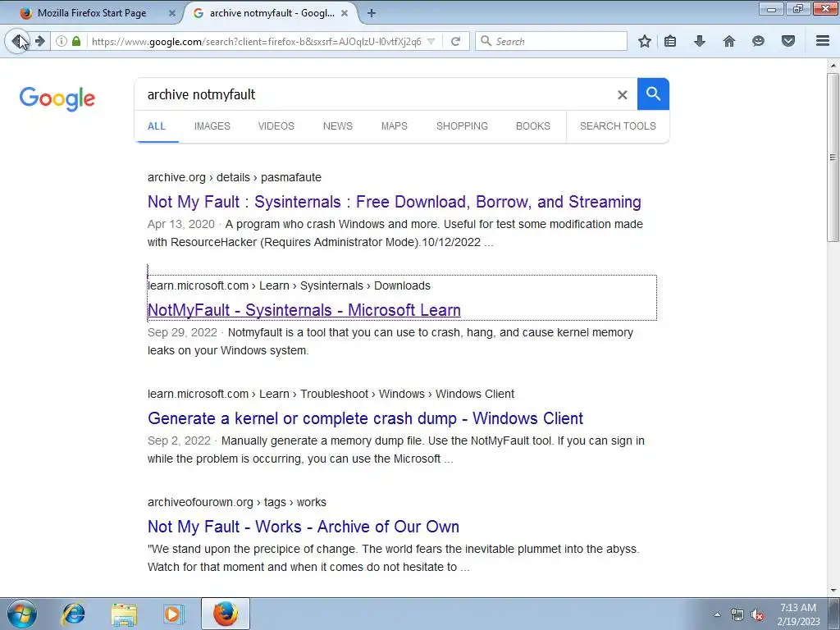Open Windows Media Player from taskbar
This screenshot has width=840, height=630.
pyautogui.click(x=173, y=614)
